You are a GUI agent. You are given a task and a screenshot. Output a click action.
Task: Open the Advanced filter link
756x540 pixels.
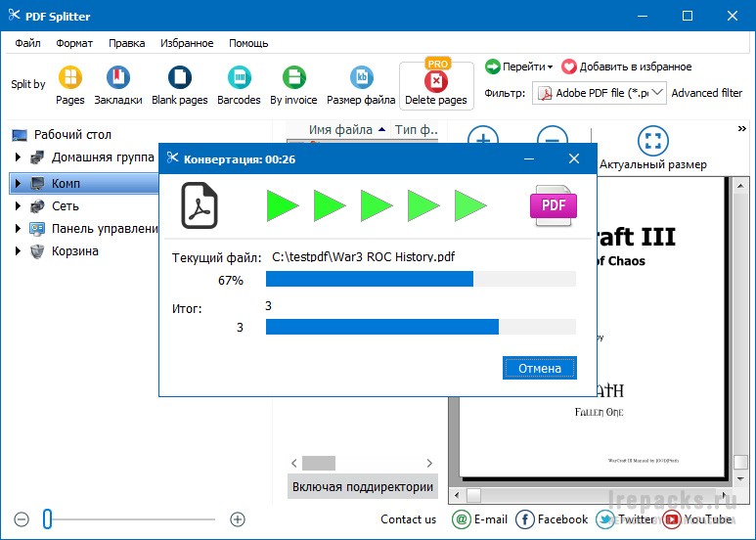point(707,93)
